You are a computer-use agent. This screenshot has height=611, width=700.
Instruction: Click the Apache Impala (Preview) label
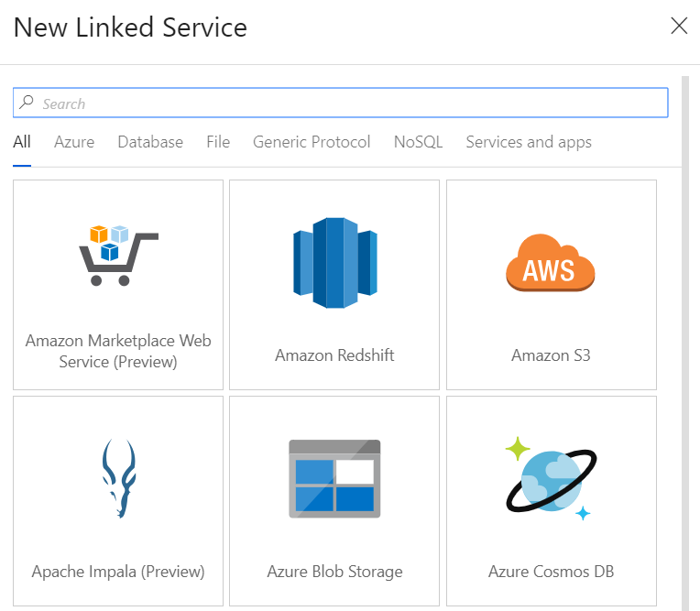click(118, 572)
